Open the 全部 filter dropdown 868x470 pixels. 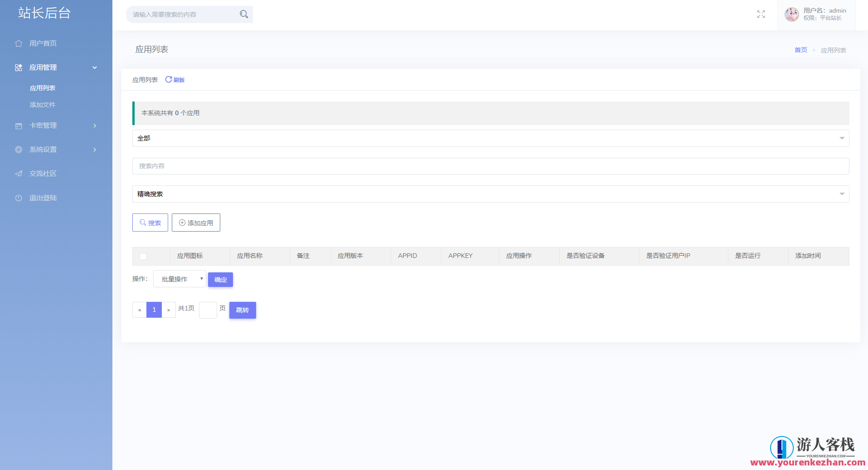[490, 138]
